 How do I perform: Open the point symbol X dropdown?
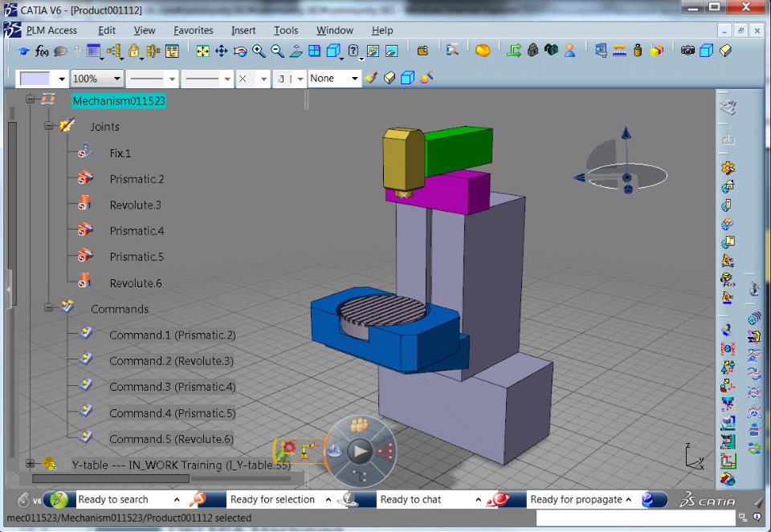click(263, 79)
